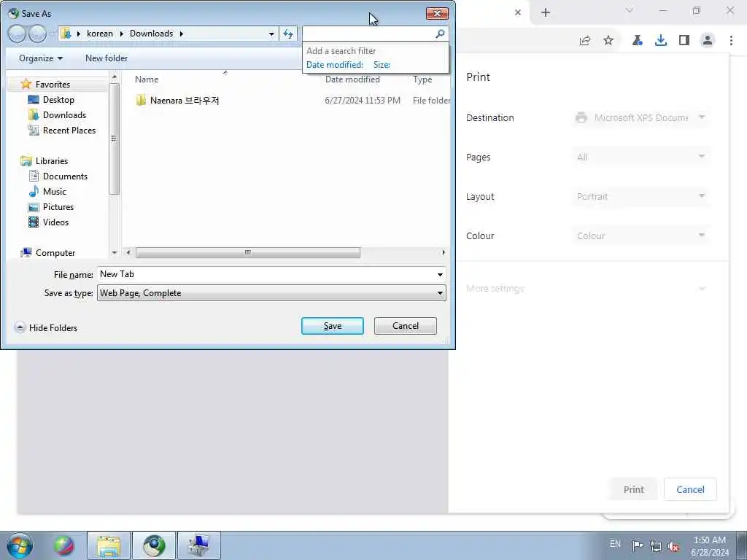This screenshot has height=560, width=747.
Task: Click the muted volume tray icon
Action: [673, 545]
